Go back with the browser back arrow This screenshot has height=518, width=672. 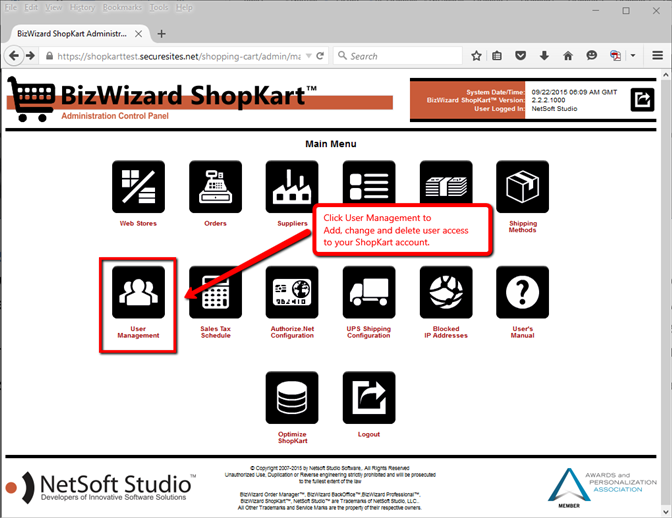coord(14,56)
